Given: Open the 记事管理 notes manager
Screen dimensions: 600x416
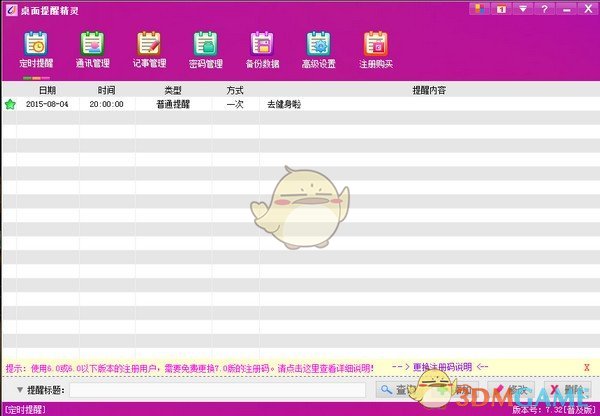Looking at the screenshot, I should point(149,48).
